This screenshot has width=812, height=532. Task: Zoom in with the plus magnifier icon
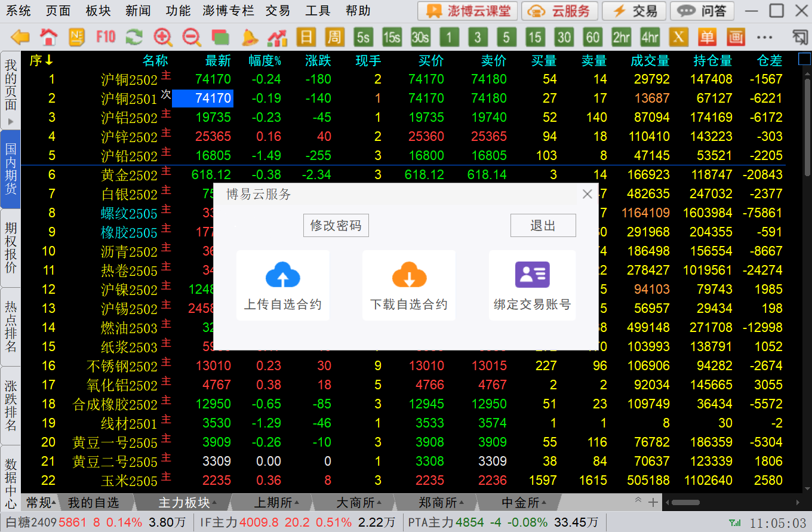(x=162, y=38)
